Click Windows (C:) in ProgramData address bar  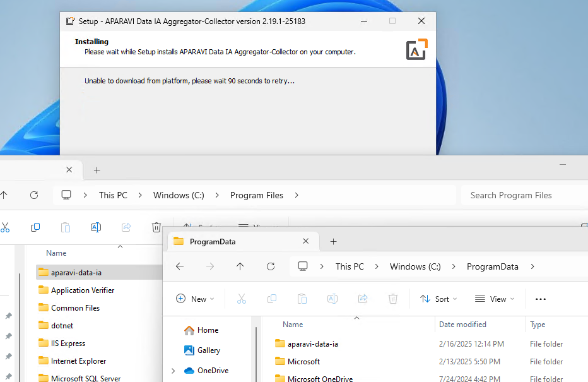[x=416, y=266]
